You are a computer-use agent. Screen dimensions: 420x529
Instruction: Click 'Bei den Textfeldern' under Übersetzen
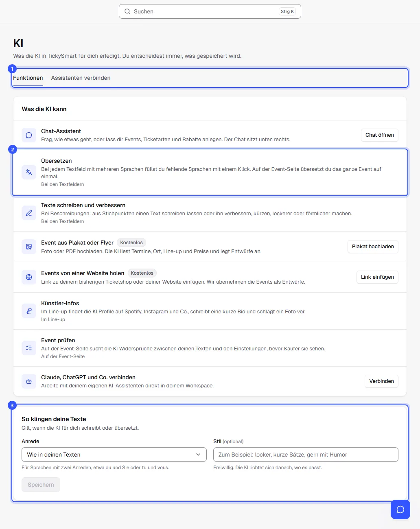(x=63, y=184)
